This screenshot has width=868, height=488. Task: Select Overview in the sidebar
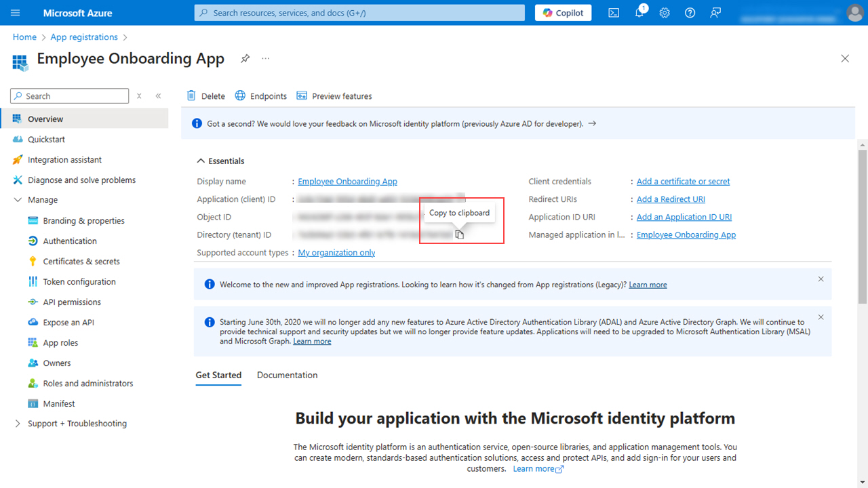tap(84, 119)
